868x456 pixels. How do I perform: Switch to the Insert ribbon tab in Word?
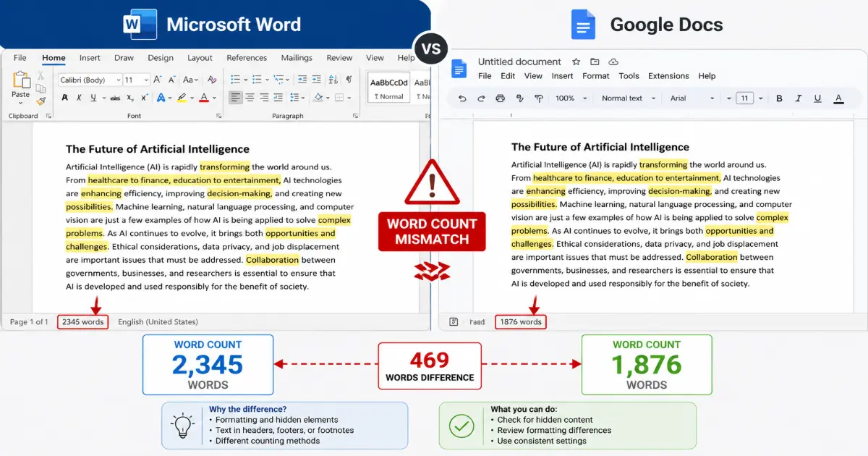tap(89, 58)
